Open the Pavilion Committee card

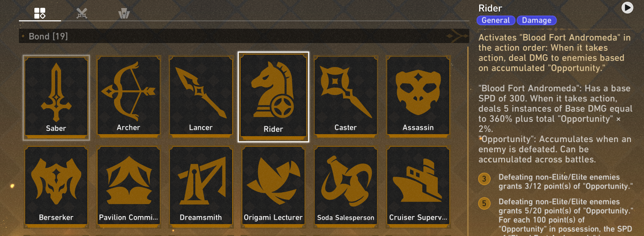[128, 187]
